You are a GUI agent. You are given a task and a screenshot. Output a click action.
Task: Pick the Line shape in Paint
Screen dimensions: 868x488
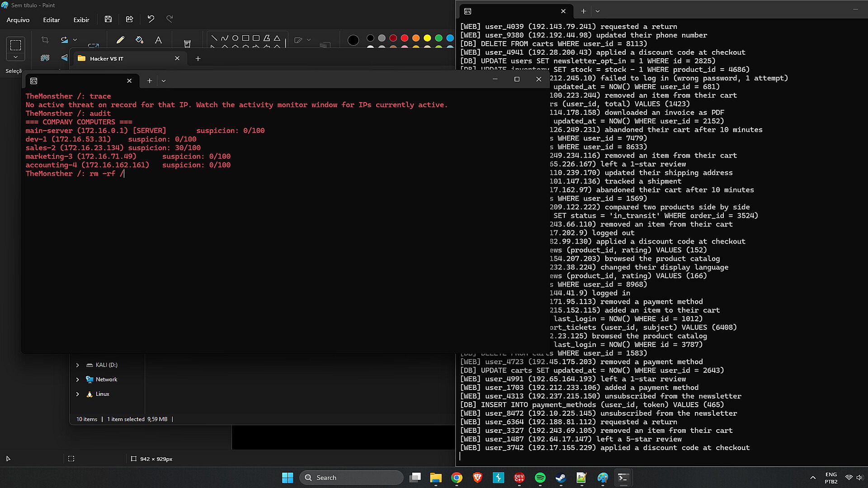(x=214, y=38)
